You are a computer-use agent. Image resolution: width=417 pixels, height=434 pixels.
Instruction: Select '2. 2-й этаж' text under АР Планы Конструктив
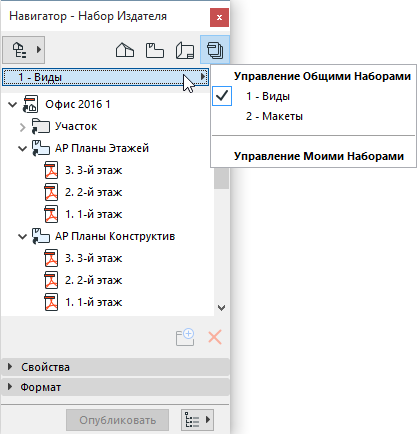[94, 280]
